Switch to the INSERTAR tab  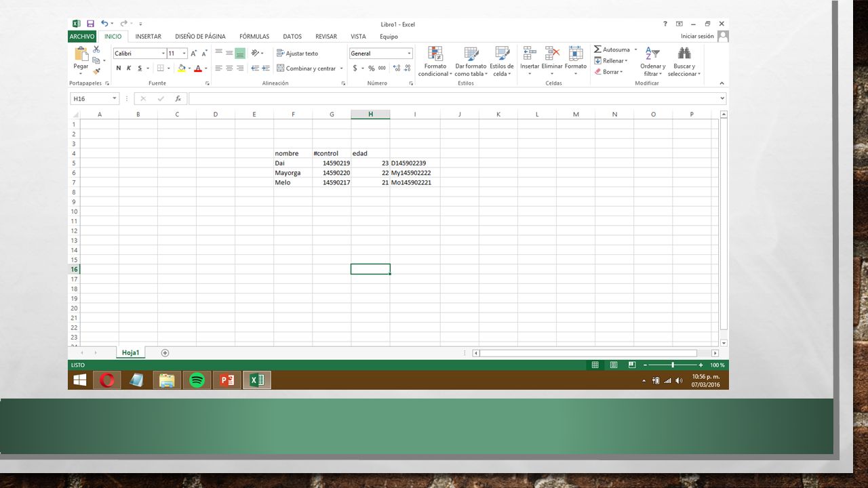(148, 37)
